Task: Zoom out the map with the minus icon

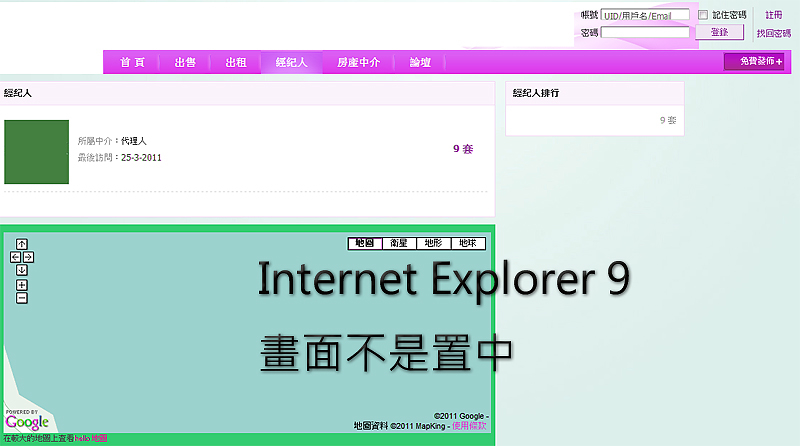Action: tap(21, 298)
